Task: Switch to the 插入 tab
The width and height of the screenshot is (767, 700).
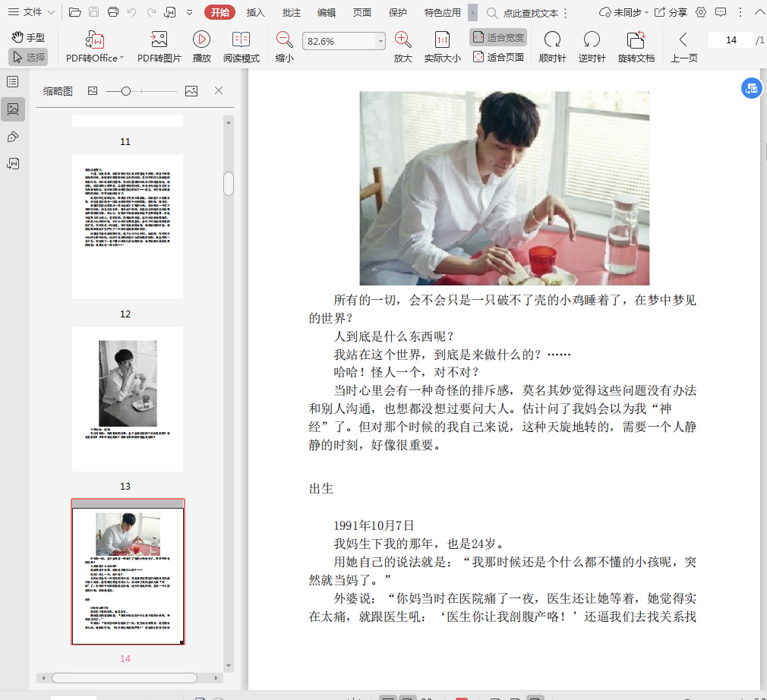Action: tap(255, 13)
